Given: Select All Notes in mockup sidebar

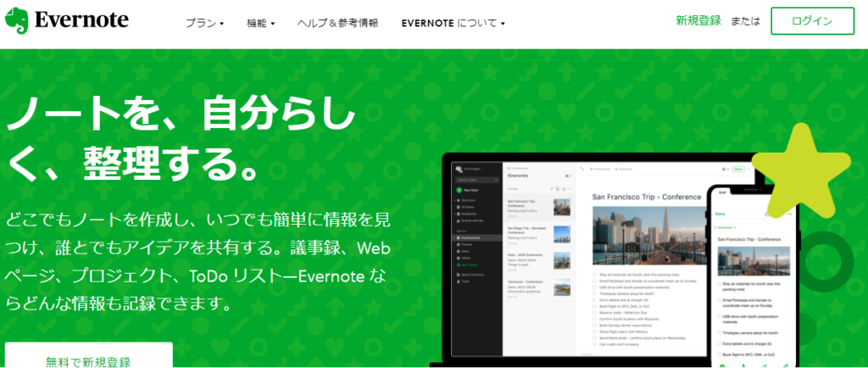Looking at the screenshot, I should click(x=466, y=207).
